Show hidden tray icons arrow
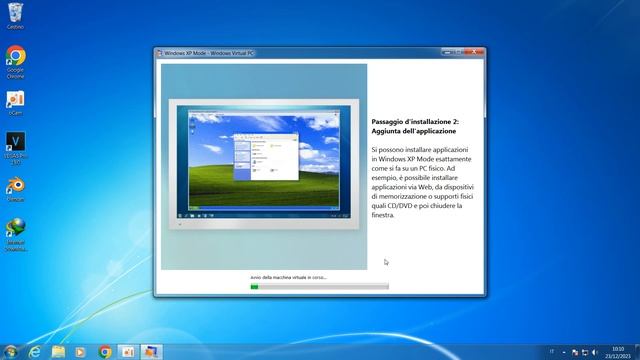The image size is (640, 360). tap(564, 352)
